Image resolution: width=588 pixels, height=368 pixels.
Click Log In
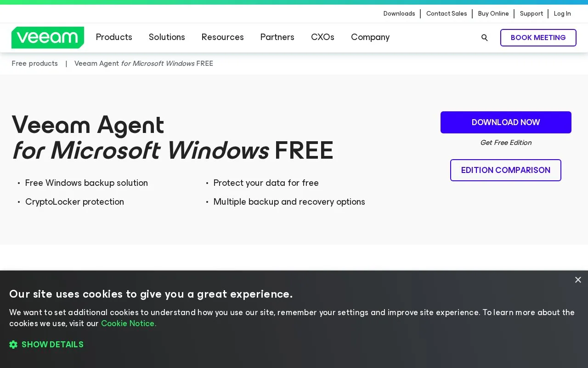[x=562, y=14]
